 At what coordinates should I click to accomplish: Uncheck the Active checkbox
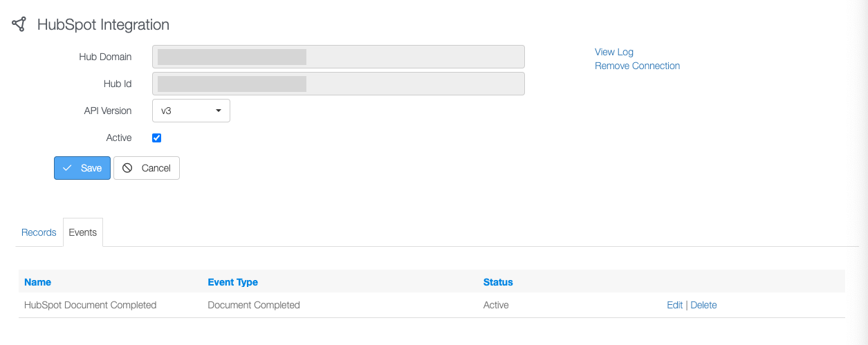[x=156, y=138]
